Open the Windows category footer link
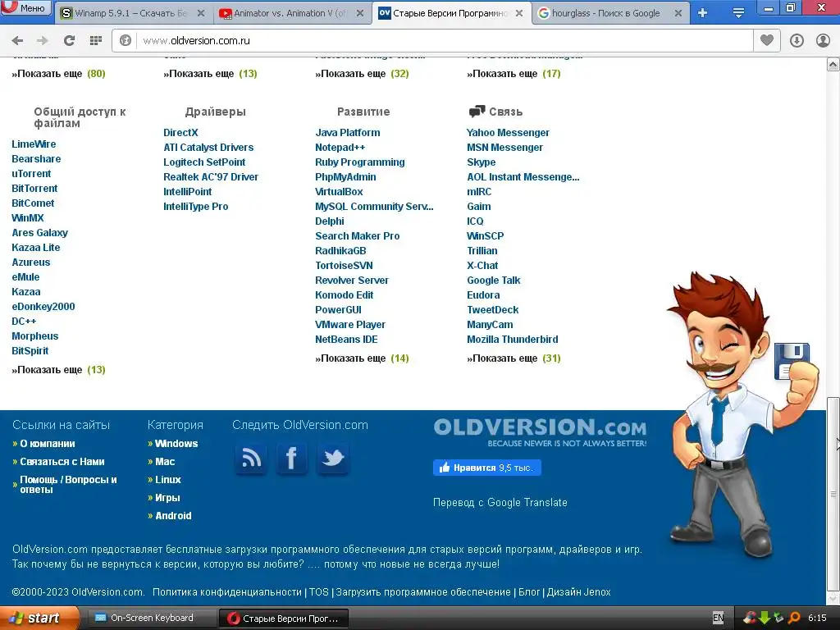This screenshot has height=630, width=840. (176, 444)
